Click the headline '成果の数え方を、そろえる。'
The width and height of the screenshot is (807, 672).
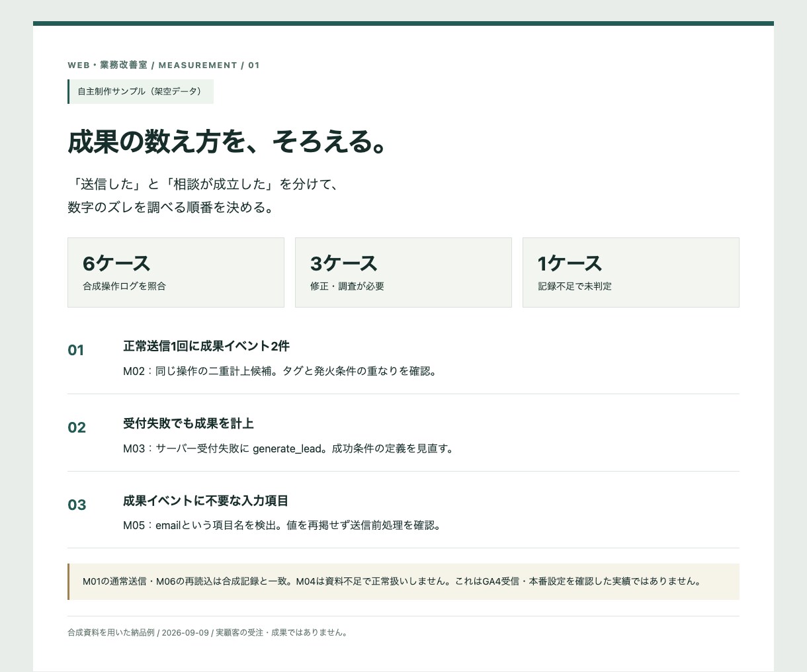tap(227, 142)
